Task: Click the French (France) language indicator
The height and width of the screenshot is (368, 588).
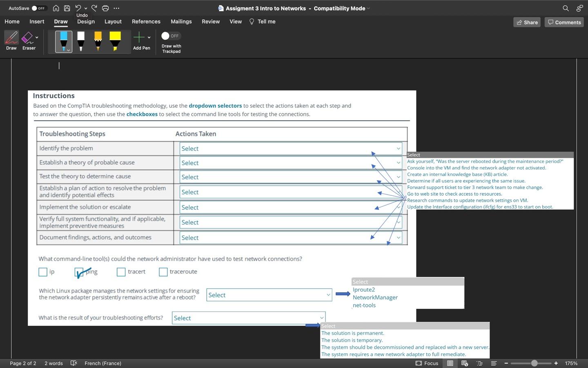Action: 103,363
